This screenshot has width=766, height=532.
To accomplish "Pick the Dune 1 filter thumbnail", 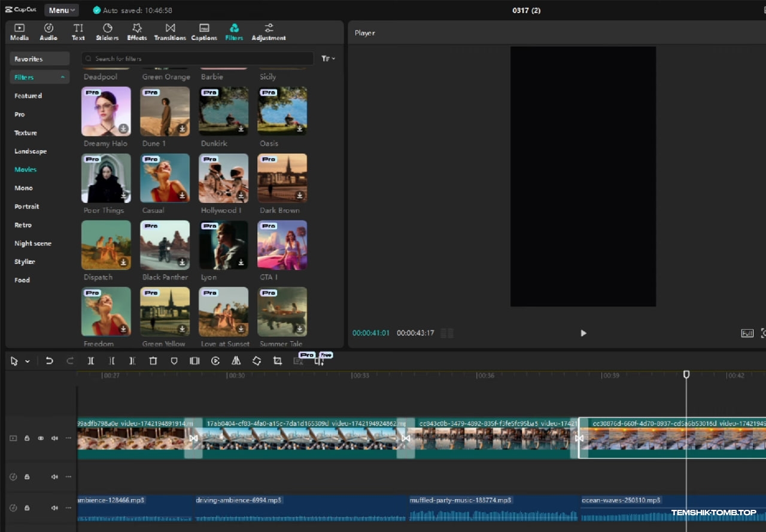I will [x=165, y=111].
